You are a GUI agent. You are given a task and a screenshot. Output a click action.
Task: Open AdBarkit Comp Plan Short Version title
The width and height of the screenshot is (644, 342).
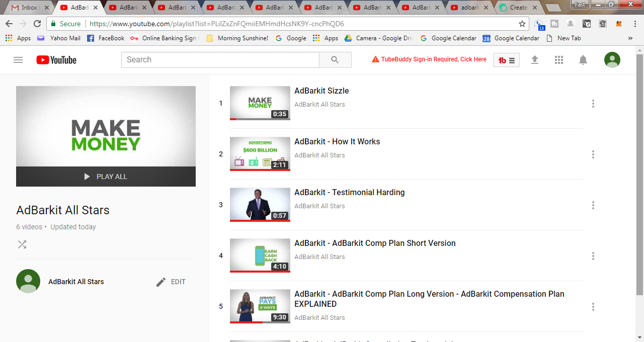[375, 243]
